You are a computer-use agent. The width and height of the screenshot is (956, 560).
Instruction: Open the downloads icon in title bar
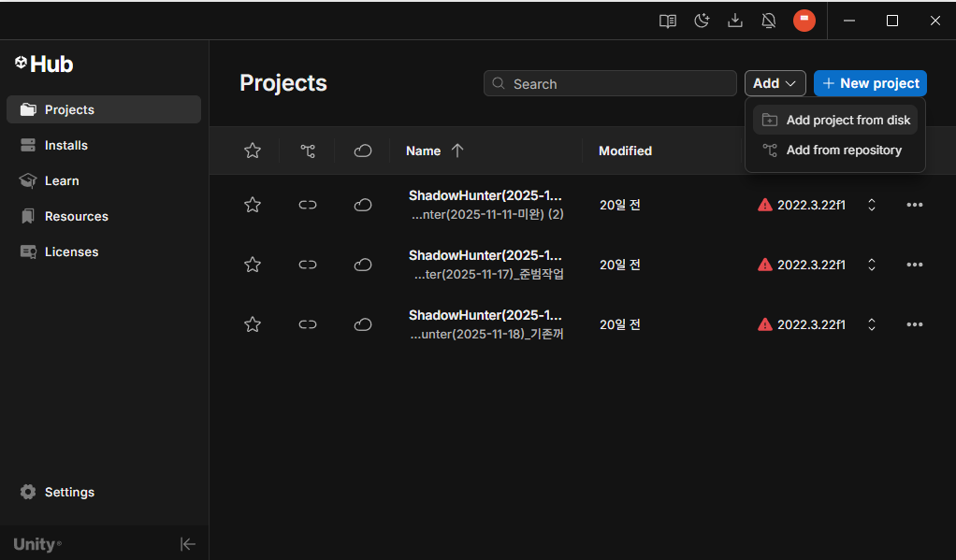click(x=735, y=21)
